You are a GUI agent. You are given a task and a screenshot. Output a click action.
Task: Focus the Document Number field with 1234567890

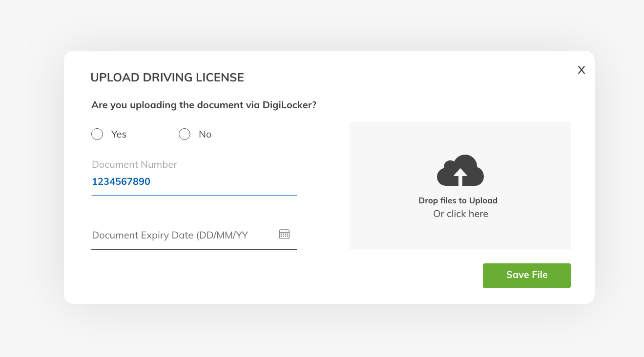coord(193,182)
